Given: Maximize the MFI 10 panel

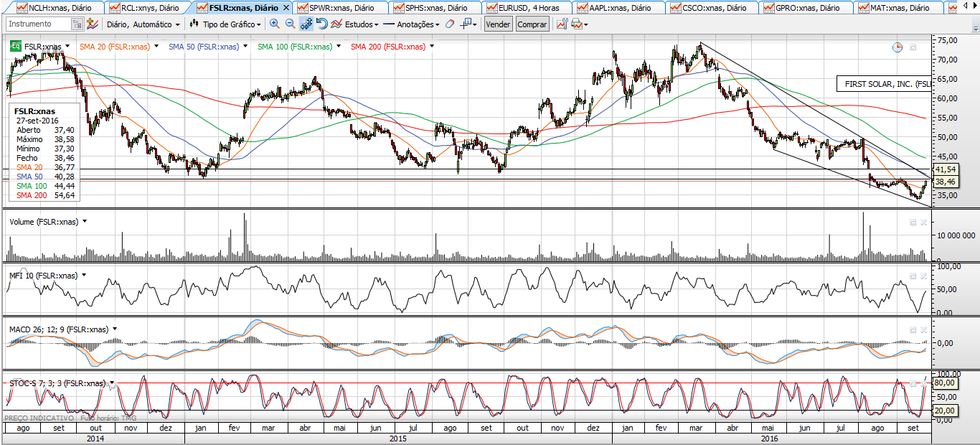Looking at the screenshot, I should click(913, 276).
